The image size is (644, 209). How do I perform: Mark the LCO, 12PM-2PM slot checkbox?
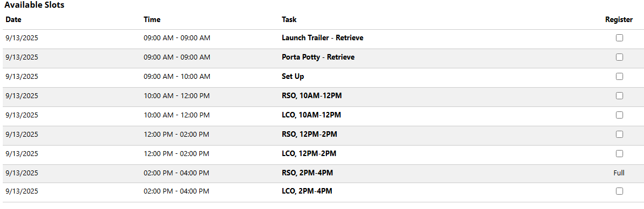pyautogui.click(x=619, y=154)
